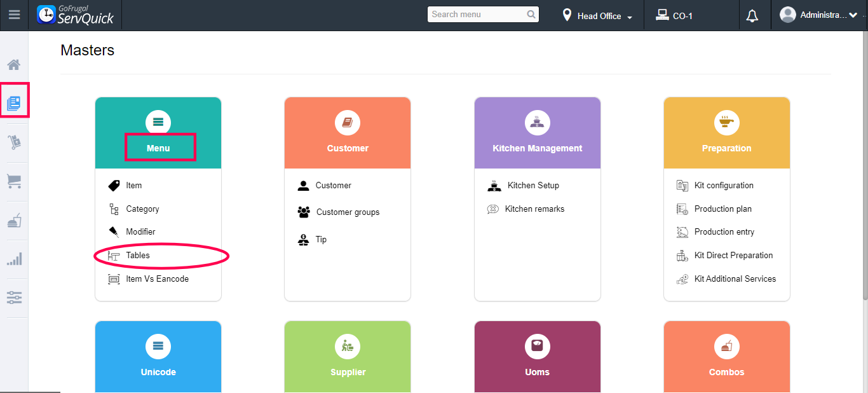Click the Customer card header icon
Viewport: 868px width, 393px height.
click(348, 122)
